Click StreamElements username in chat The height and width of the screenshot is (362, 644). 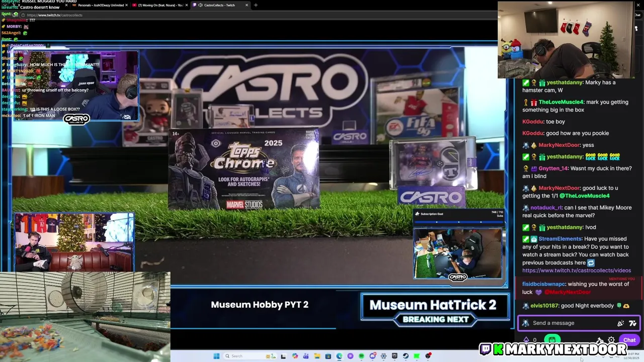(560, 239)
